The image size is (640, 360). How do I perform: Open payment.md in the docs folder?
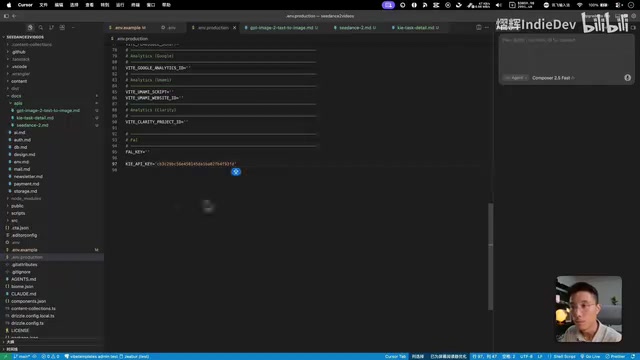click(x=26, y=184)
